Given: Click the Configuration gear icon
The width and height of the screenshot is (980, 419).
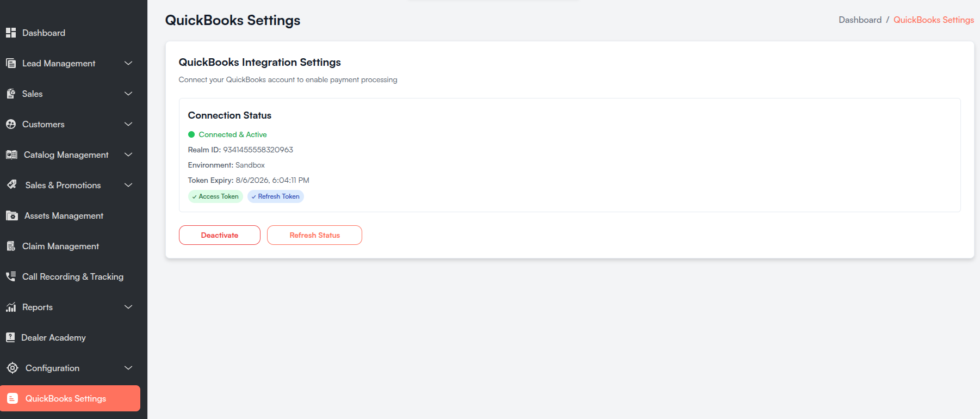Looking at the screenshot, I should coord(13,368).
